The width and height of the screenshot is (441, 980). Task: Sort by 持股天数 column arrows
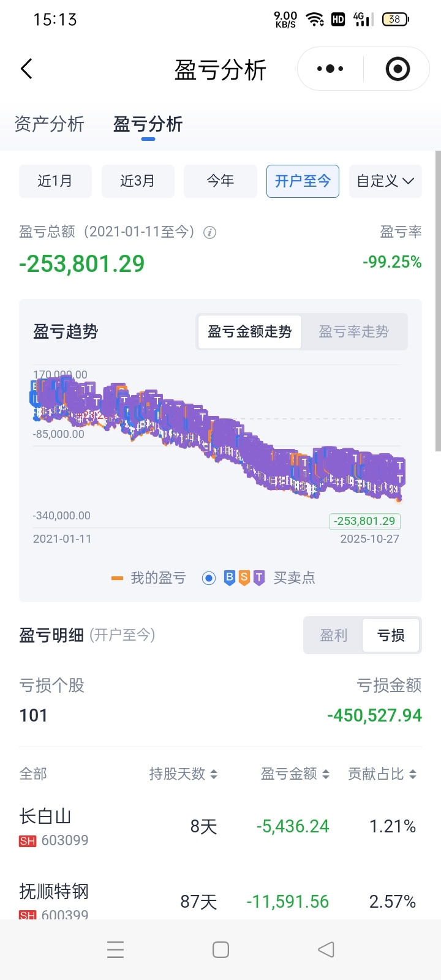point(214,774)
